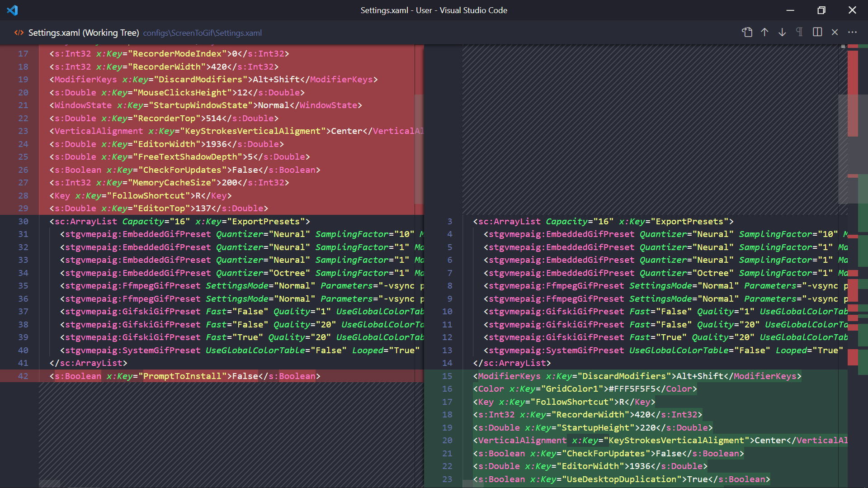Restore down the Visual Studio Code window
The image size is (868, 488).
821,10
